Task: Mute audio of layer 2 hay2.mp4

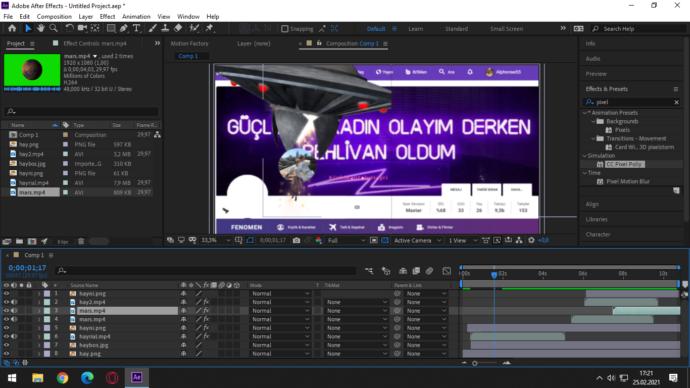Action: pos(14,302)
